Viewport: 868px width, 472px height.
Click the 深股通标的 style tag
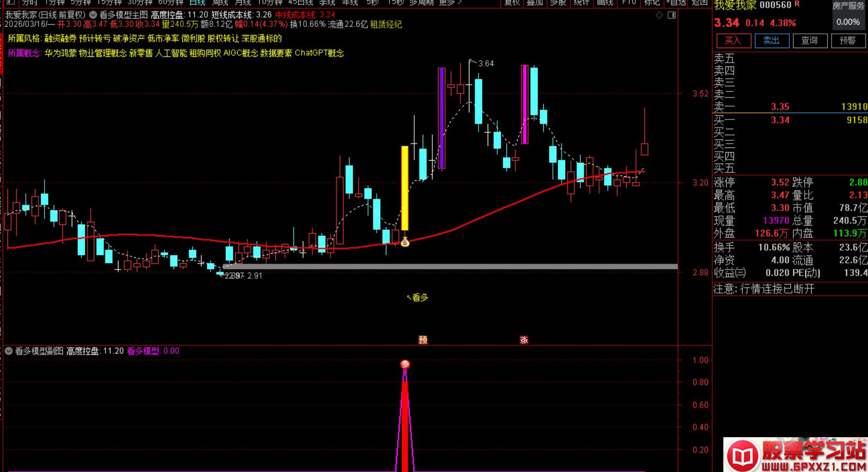261,39
